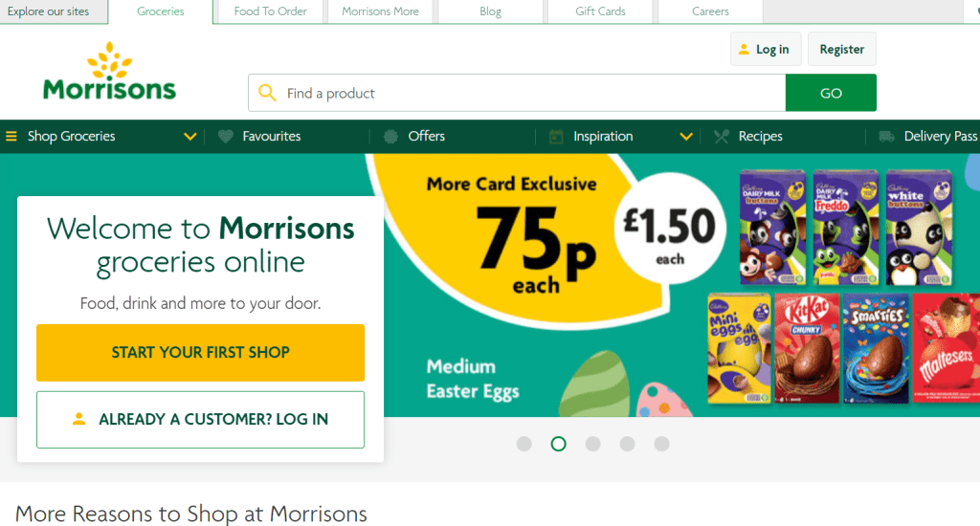Expand the Shop Groceries dropdown chevron

point(190,137)
